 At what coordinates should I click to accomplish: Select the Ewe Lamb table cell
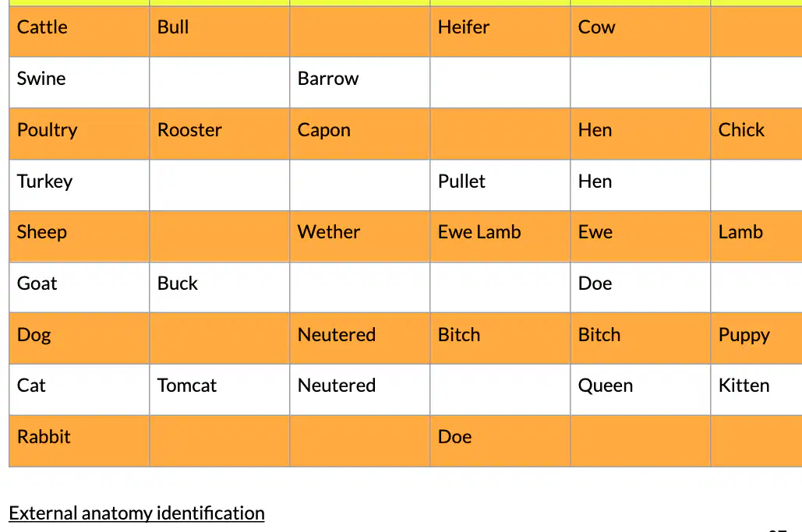500,236
